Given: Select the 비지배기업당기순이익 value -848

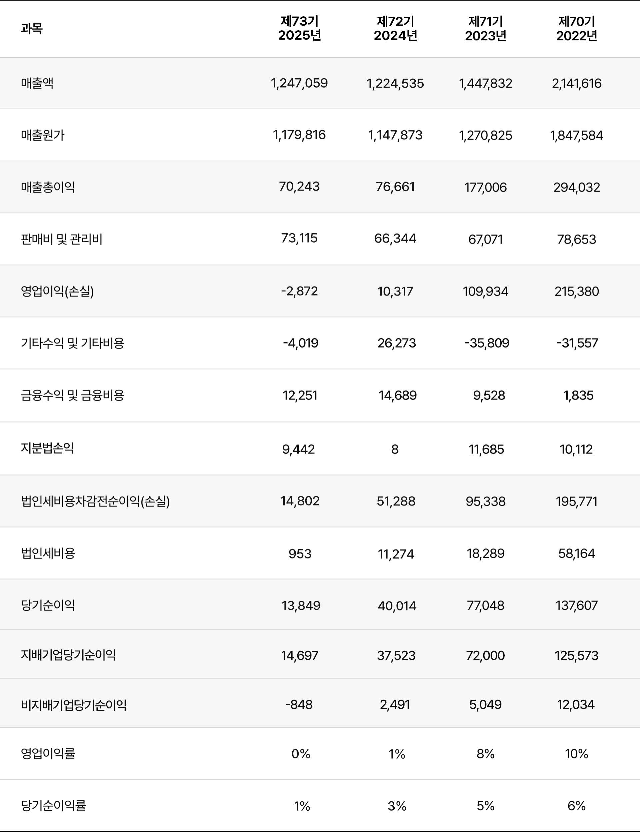Looking at the screenshot, I should [x=299, y=704].
